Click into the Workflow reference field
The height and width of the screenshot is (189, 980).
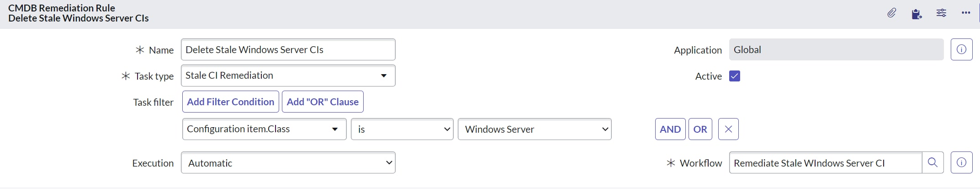[826, 162]
